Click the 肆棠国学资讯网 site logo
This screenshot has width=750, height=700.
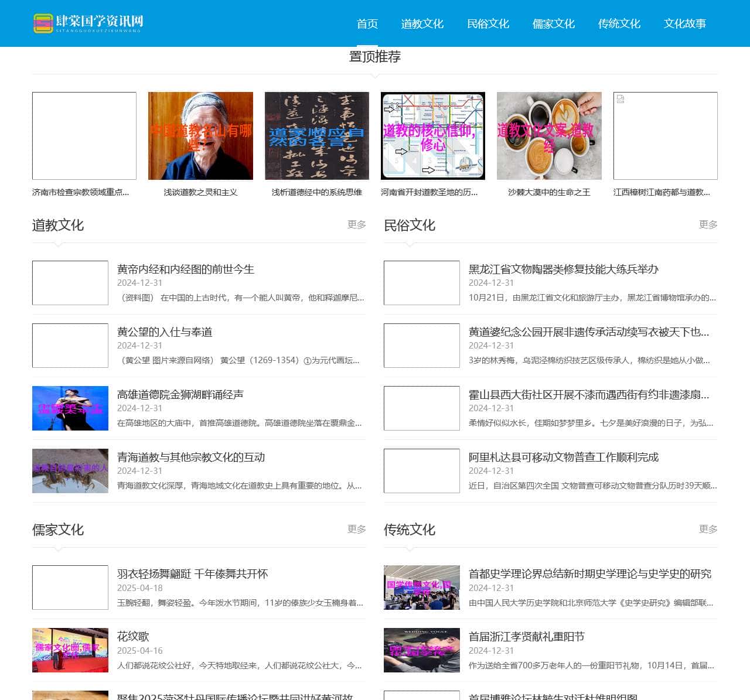(88, 23)
